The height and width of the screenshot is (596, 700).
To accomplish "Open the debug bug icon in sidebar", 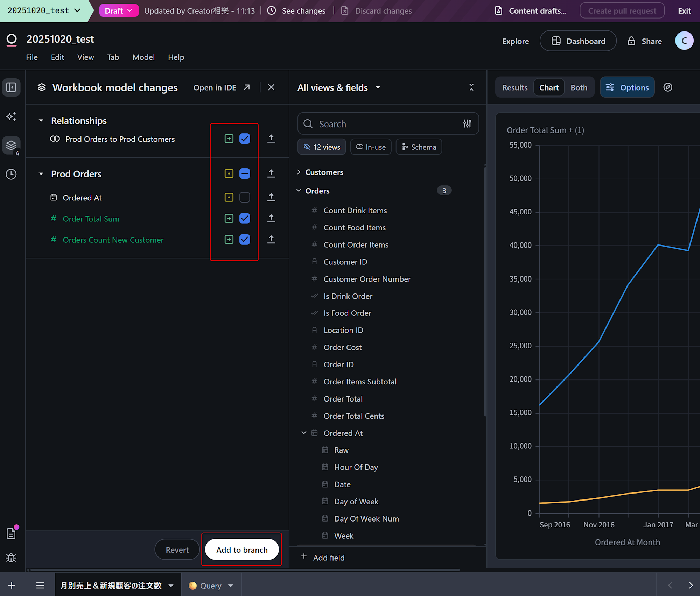I will 11,558.
